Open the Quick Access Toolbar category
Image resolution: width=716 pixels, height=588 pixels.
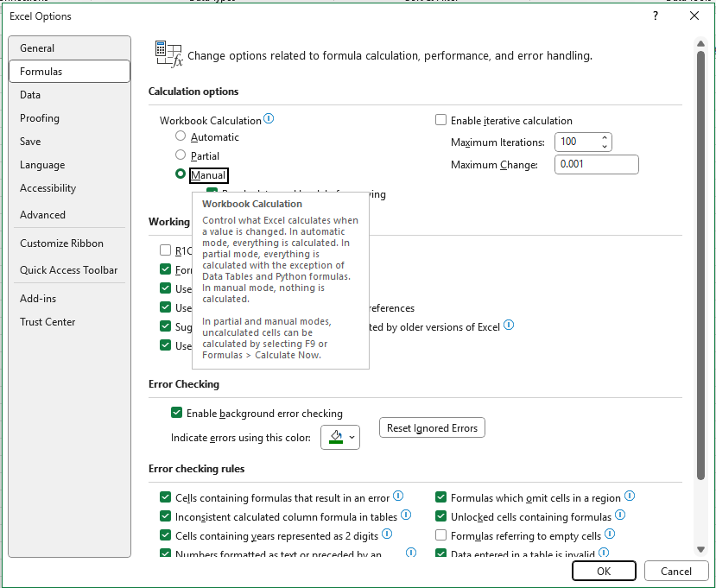point(69,269)
